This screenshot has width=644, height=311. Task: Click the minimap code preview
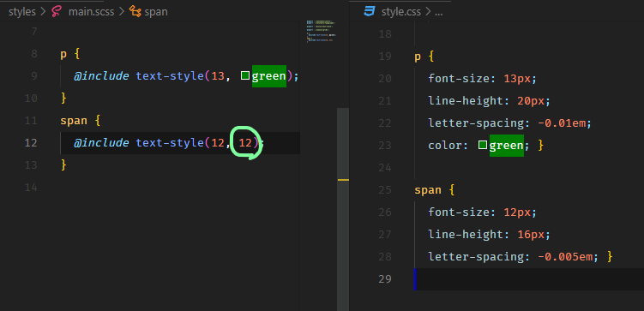[322, 31]
